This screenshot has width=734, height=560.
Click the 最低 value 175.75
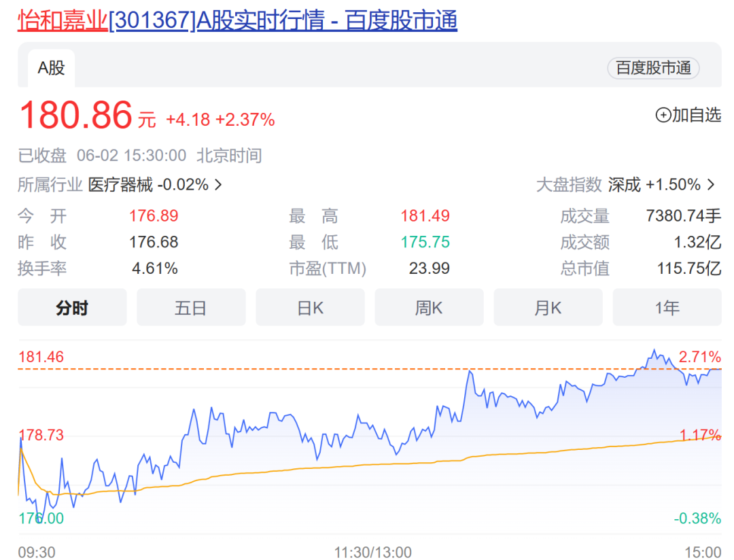pos(425,242)
